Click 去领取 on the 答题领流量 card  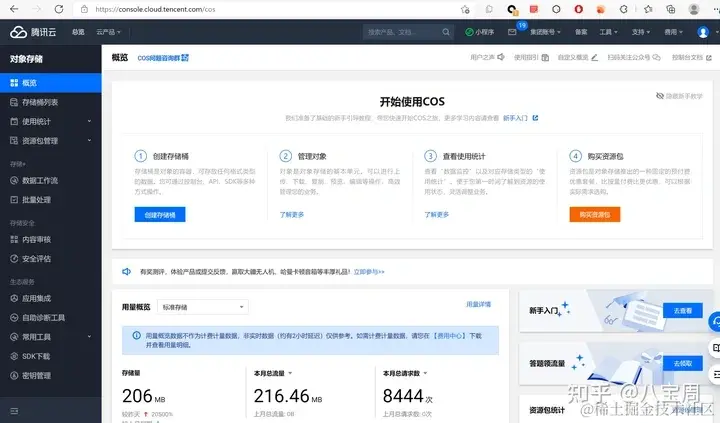pyautogui.click(x=683, y=363)
